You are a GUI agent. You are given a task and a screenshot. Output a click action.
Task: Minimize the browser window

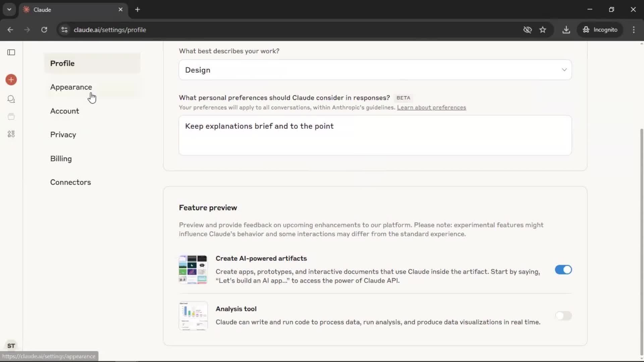(x=590, y=9)
